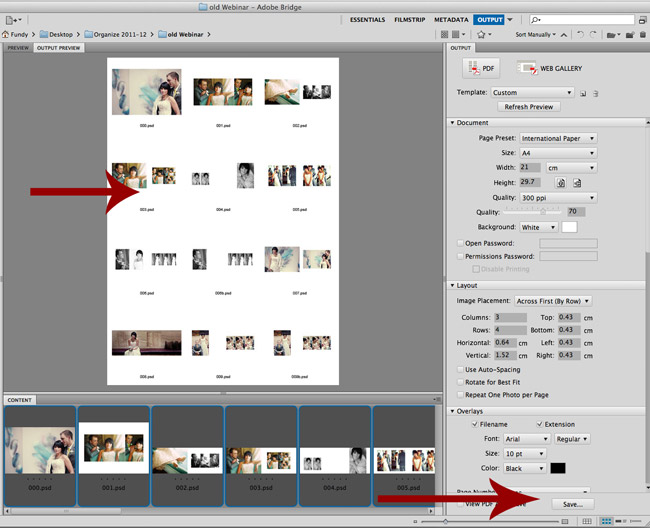Screen dimensions: 650x528
Task: Uncheck the Extension overlay checkbox
Action: pos(539,424)
